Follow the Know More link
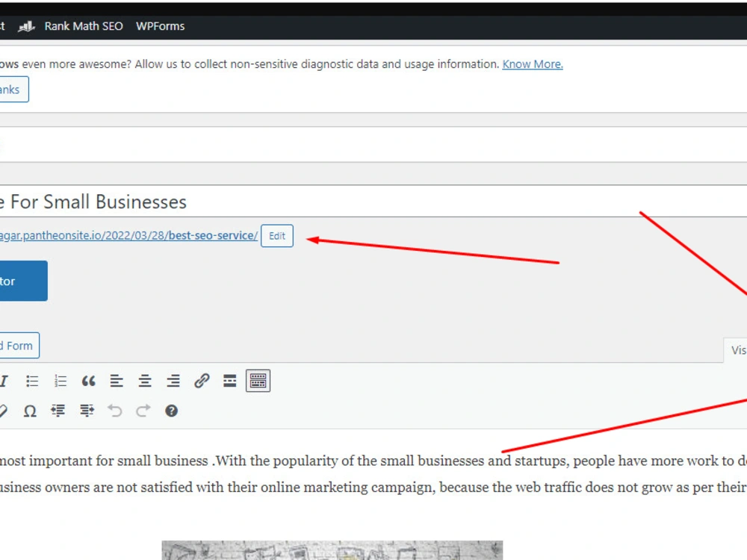Image resolution: width=747 pixels, height=560 pixels. [533, 64]
